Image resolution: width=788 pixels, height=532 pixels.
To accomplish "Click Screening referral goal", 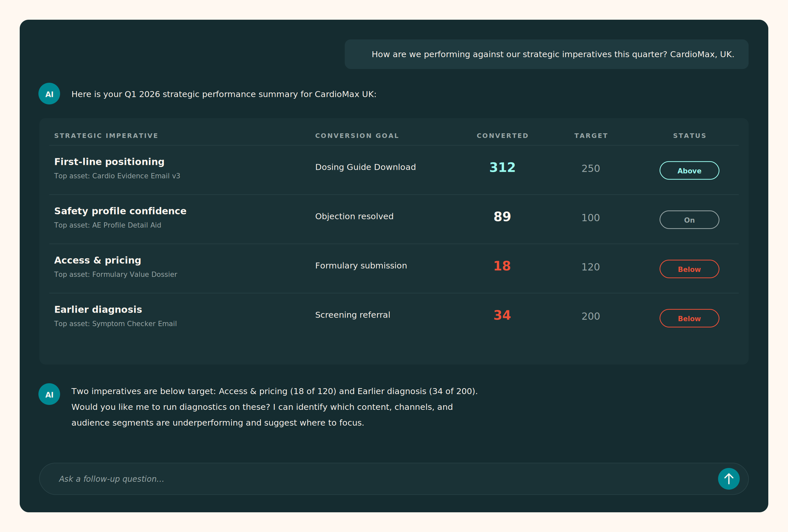I will point(353,315).
